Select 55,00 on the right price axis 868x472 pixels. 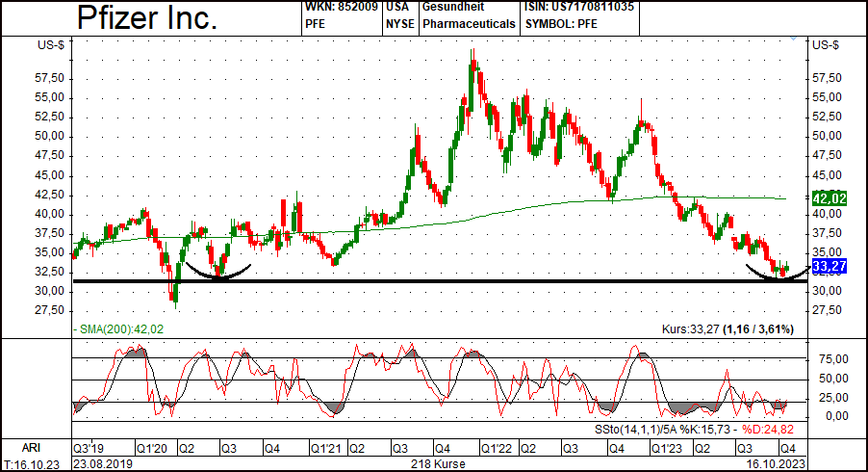827,97
